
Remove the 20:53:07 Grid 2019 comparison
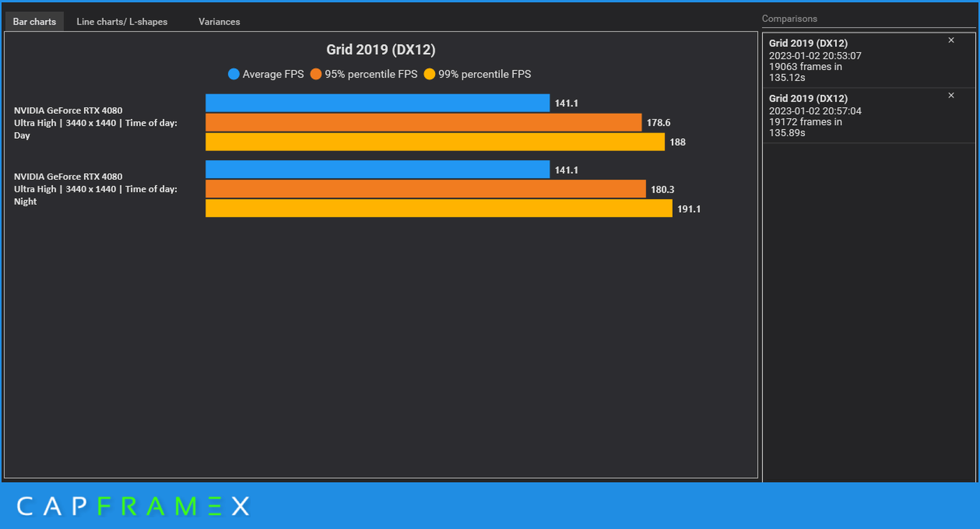point(951,40)
